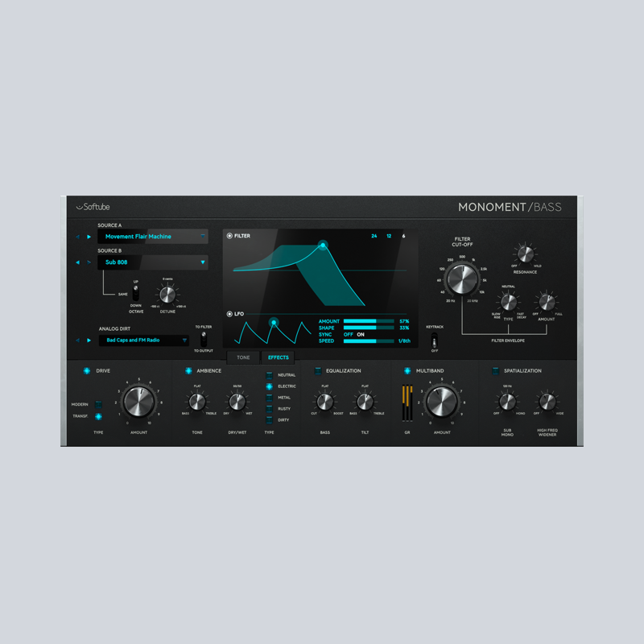
Task: Click the previous preset arrow for Analog Dirt
Action: click(77, 340)
